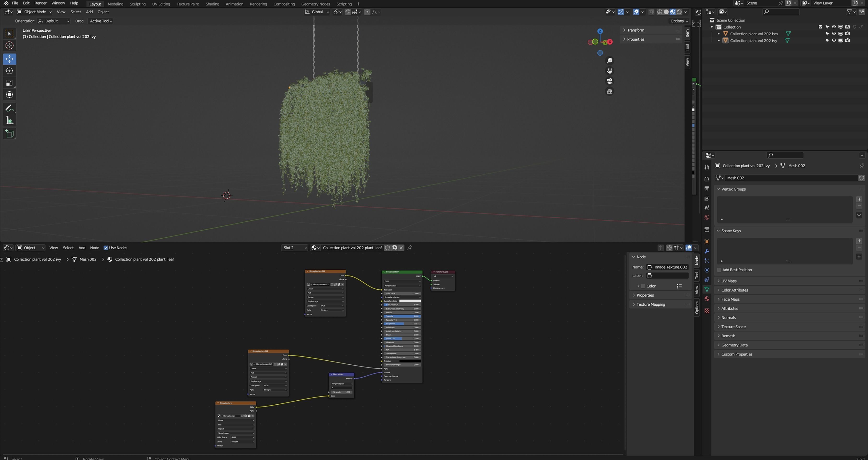The height and width of the screenshot is (460, 868).
Task: Select the Move tool
Action: click(9, 59)
